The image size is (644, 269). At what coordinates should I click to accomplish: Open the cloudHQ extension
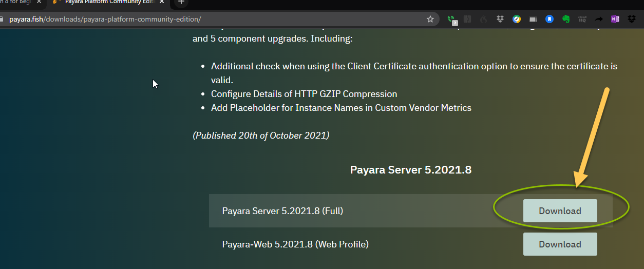582,19
